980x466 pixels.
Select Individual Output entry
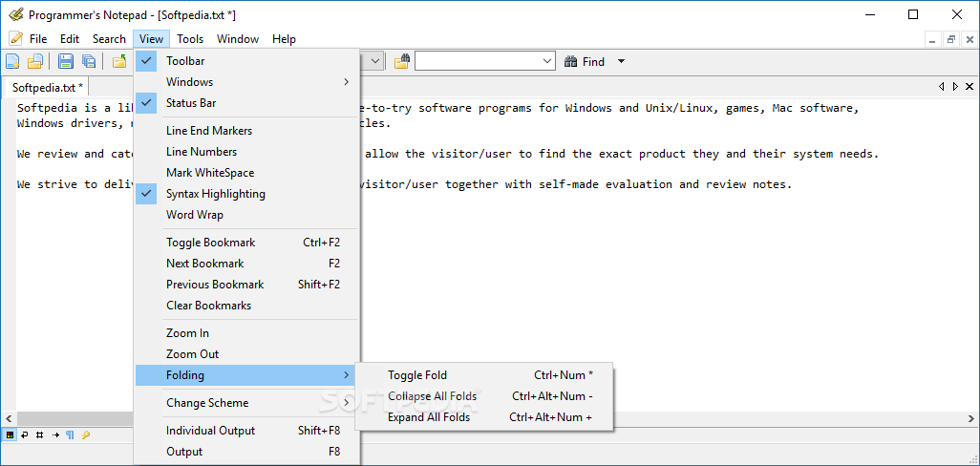pyautogui.click(x=247, y=431)
